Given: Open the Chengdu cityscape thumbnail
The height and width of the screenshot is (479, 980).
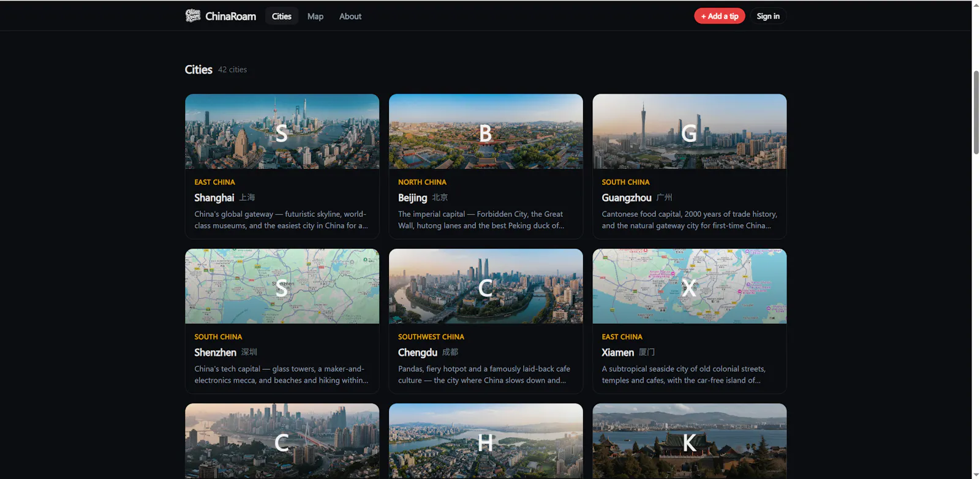Looking at the screenshot, I should pos(486,286).
